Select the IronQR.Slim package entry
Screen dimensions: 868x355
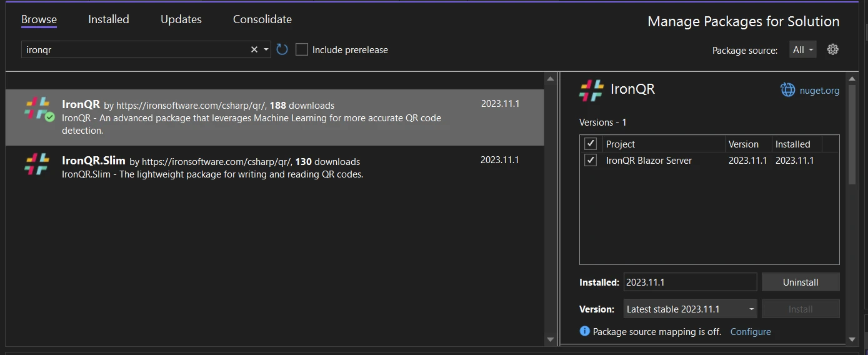[x=250, y=167]
